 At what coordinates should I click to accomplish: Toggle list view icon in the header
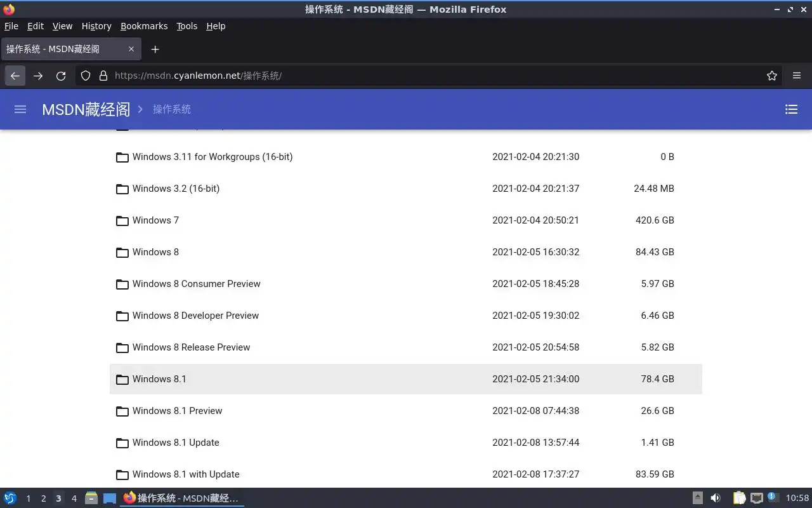pyautogui.click(x=791, y=109)
